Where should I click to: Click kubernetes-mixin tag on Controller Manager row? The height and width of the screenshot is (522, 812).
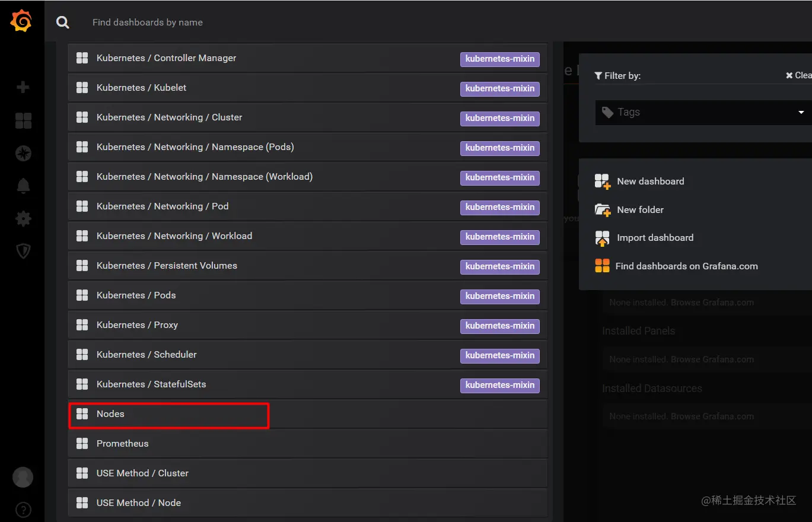(500, 59)
